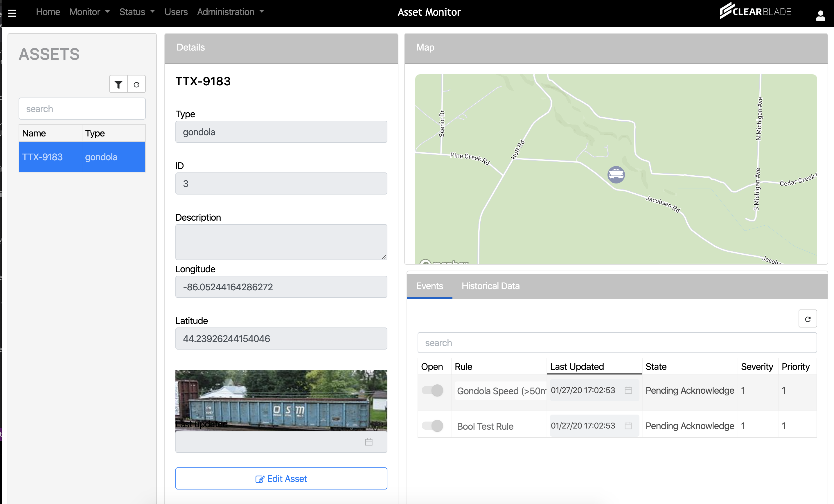The image size is (834, 504).
Task: Click the Edit Asset button
Action: tap(281, 478)
